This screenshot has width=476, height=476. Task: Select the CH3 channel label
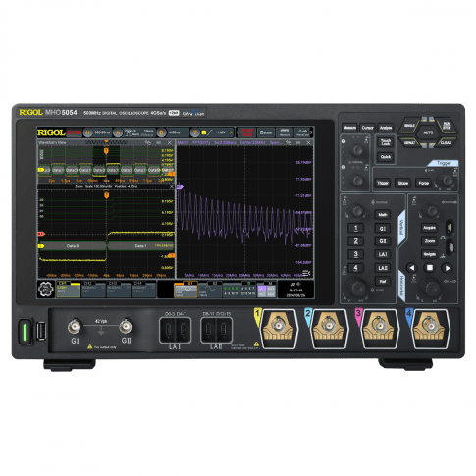(x=113, y=283)
